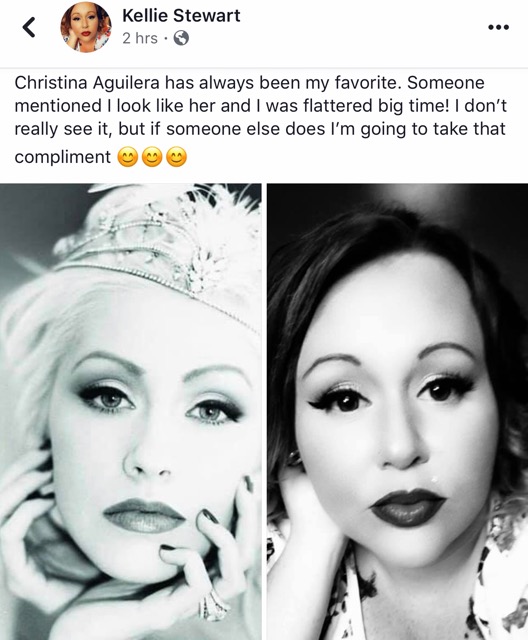Open the three-dot more options menu
The image size is (528, 640).
pyautogui.click(x=498, y=27)
